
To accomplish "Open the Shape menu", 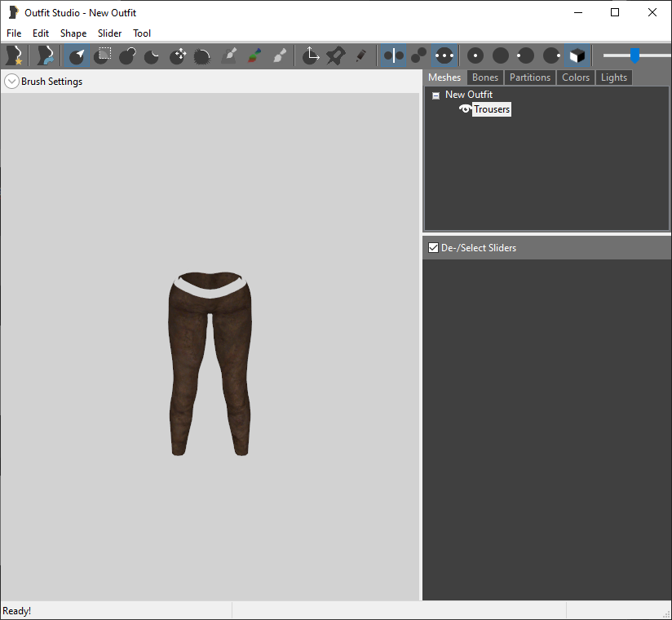I will tap(73, 33).
